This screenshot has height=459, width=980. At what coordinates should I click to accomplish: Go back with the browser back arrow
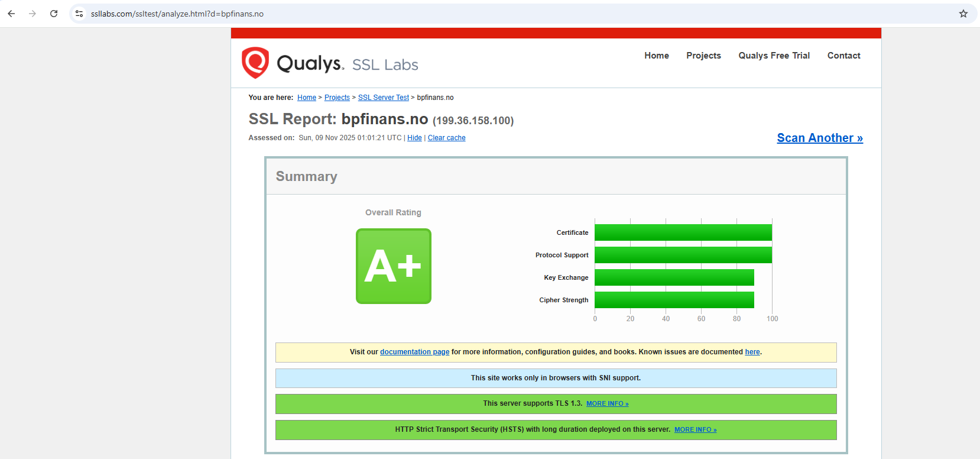[x=11, y=14]
